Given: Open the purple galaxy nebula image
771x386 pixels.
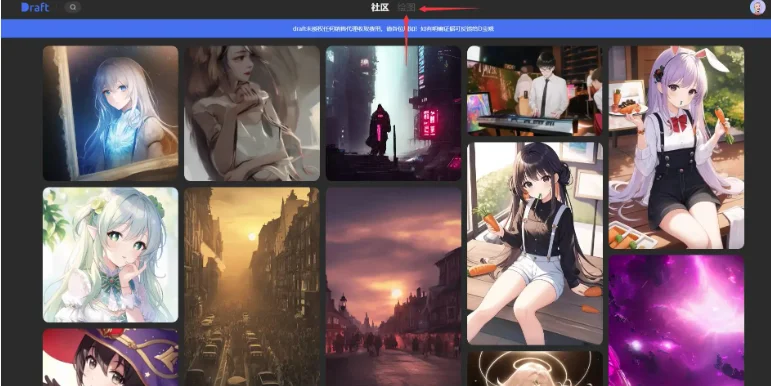Looking at the screenshot, I should [x=676, y=320].
